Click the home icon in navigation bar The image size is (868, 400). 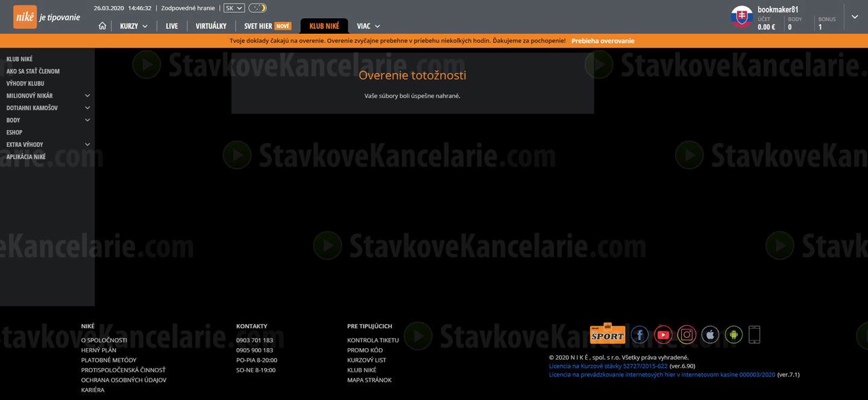(102, 26)
